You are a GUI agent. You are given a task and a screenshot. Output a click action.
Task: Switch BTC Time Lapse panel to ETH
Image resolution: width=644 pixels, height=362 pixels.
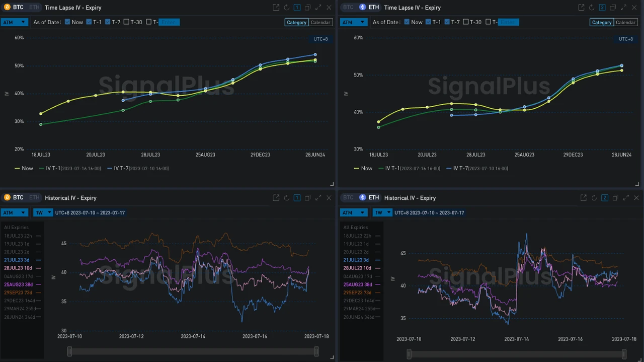point(34,8)
